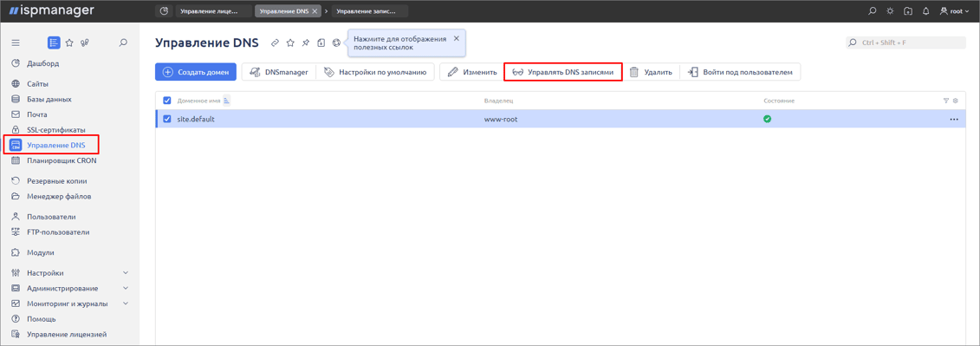Click Управлять DNS записями button
Image resolution: width=980 pixels, height=346 pixels.
tap(563, 72)
